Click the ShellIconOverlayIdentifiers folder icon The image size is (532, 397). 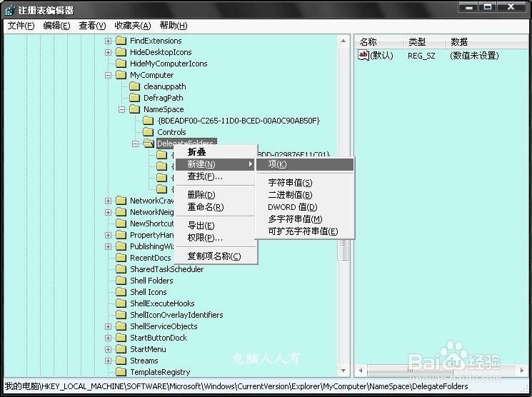pos(121,315)
